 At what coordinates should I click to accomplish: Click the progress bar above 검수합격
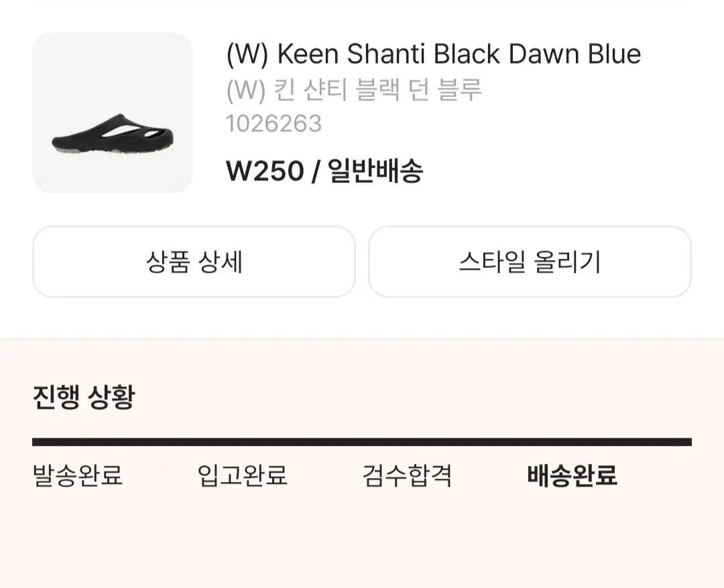407,442
